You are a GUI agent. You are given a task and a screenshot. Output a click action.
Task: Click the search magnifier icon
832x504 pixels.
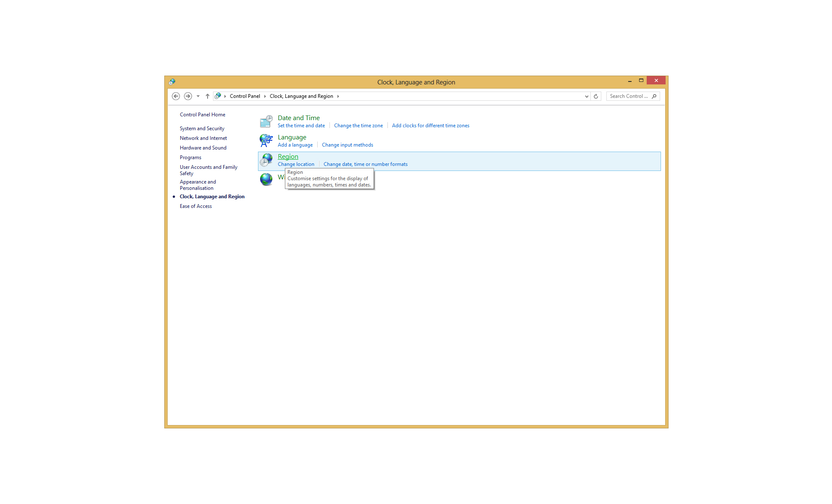tap(654, 96)
